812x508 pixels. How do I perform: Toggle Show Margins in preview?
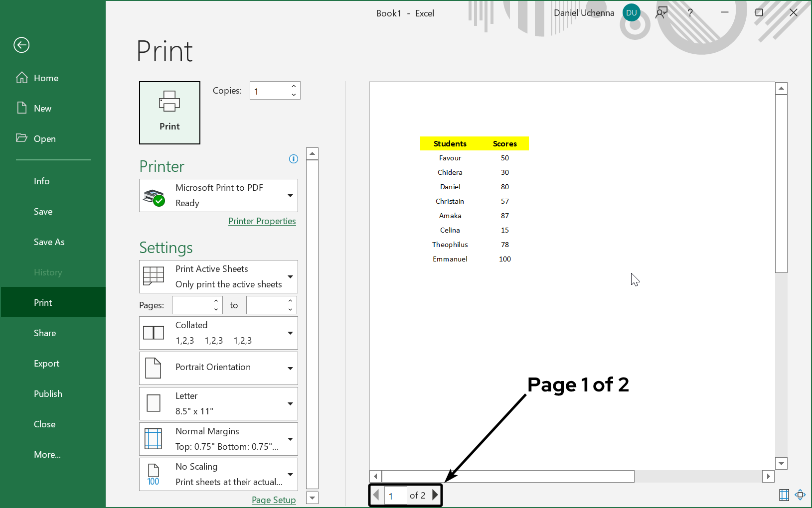(784, 495)
